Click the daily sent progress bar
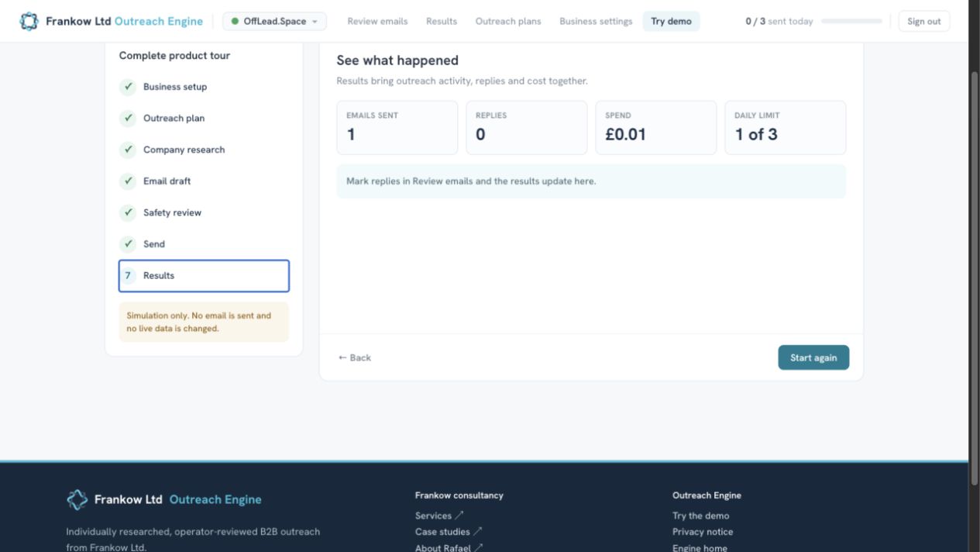This screenshot has width=980, height=552. click(x=851, y=22)
